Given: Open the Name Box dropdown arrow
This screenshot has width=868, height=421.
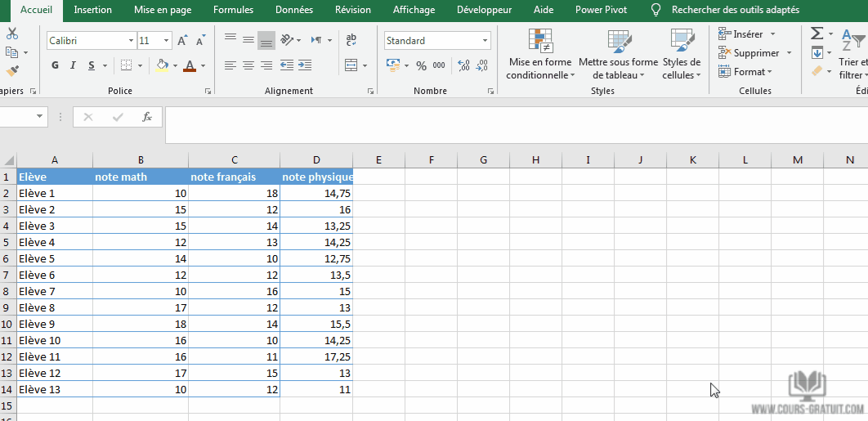Looking at the screenshot, I should 40,116.
